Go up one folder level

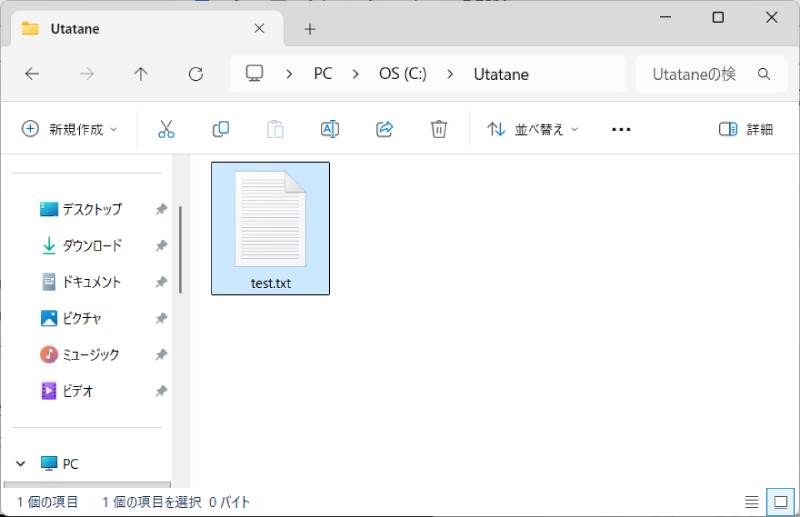coord(141,74)
